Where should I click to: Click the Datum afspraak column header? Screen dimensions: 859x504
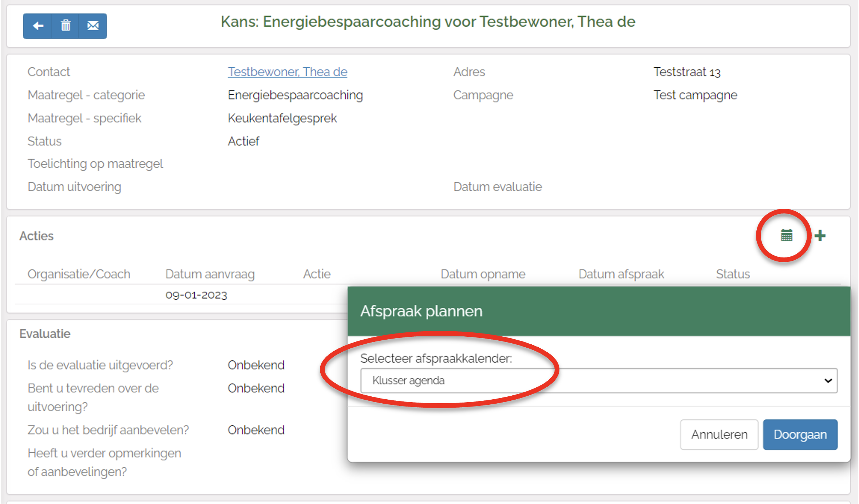pyautogui.click(x=621, y=274)
